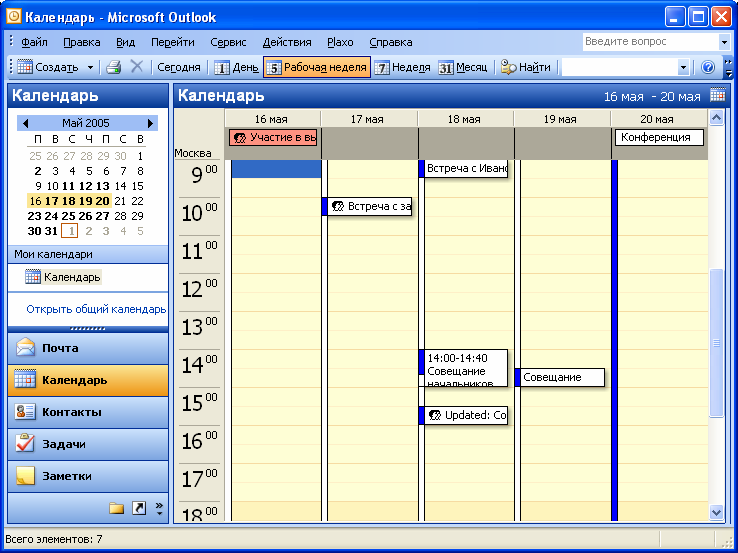Open the dropdown arrow next to Создать
The height and width of the screenshot is (553, 738).
90,67
